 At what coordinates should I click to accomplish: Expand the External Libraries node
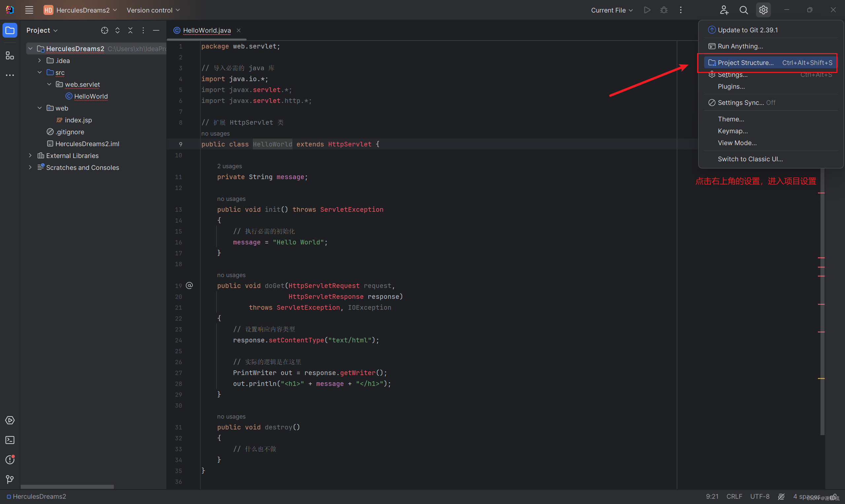point(30,155)
